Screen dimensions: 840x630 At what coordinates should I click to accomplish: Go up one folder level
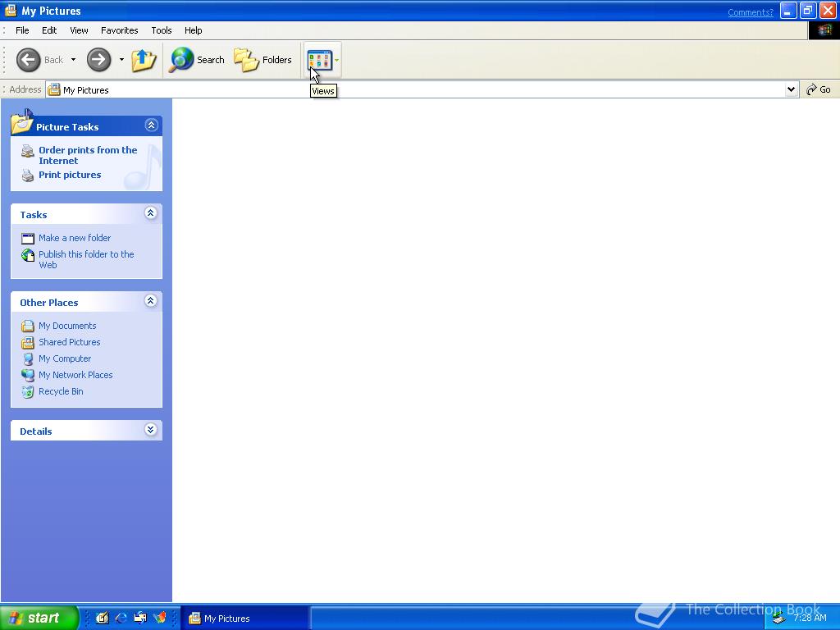144,59
